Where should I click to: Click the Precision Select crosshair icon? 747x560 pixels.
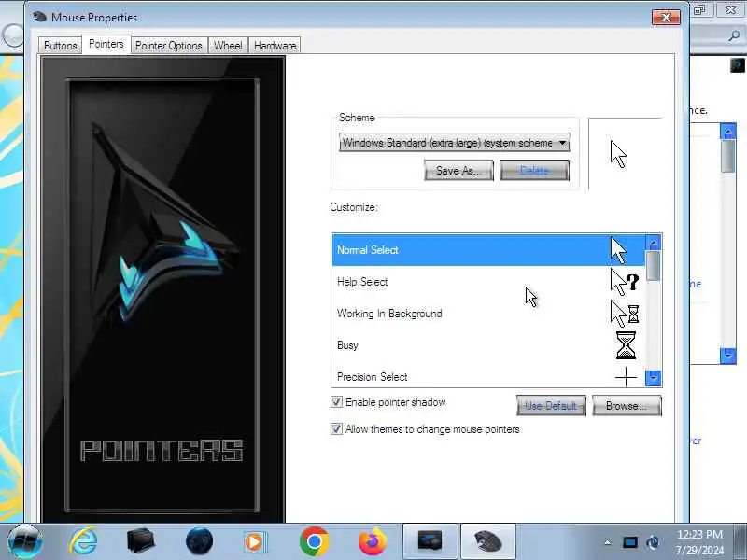(626, 377)
